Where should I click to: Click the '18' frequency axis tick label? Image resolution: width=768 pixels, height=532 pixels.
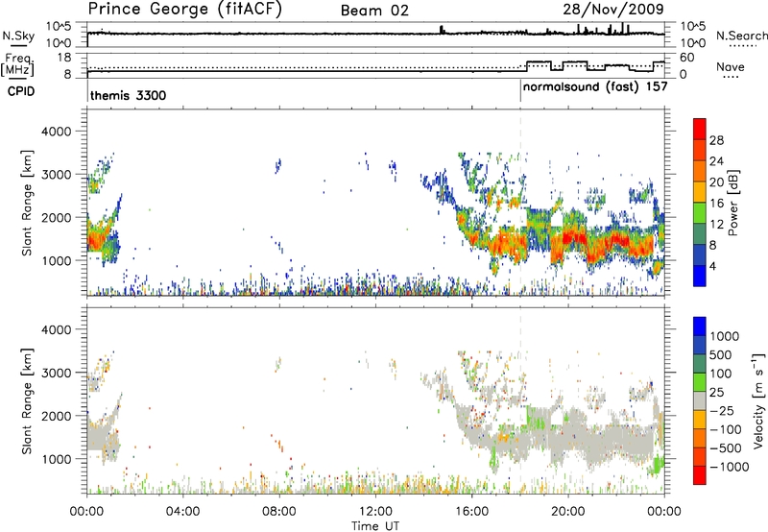pyautogui.click(x=64, y=58)
